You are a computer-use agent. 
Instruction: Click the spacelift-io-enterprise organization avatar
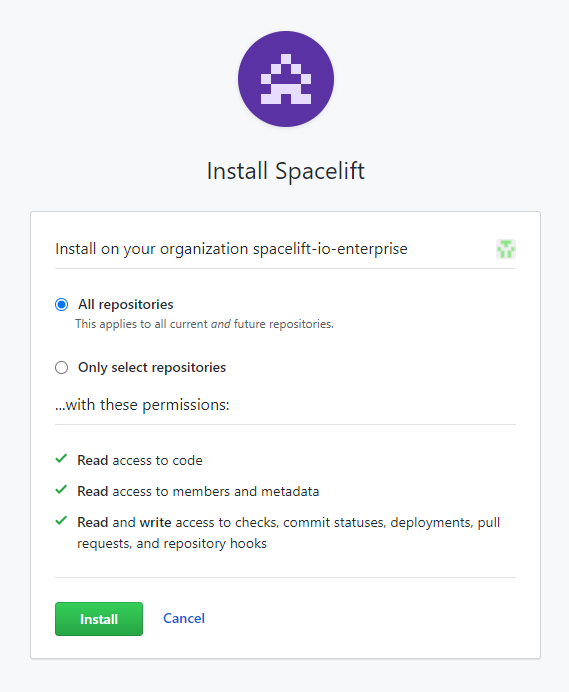point(506,249)
